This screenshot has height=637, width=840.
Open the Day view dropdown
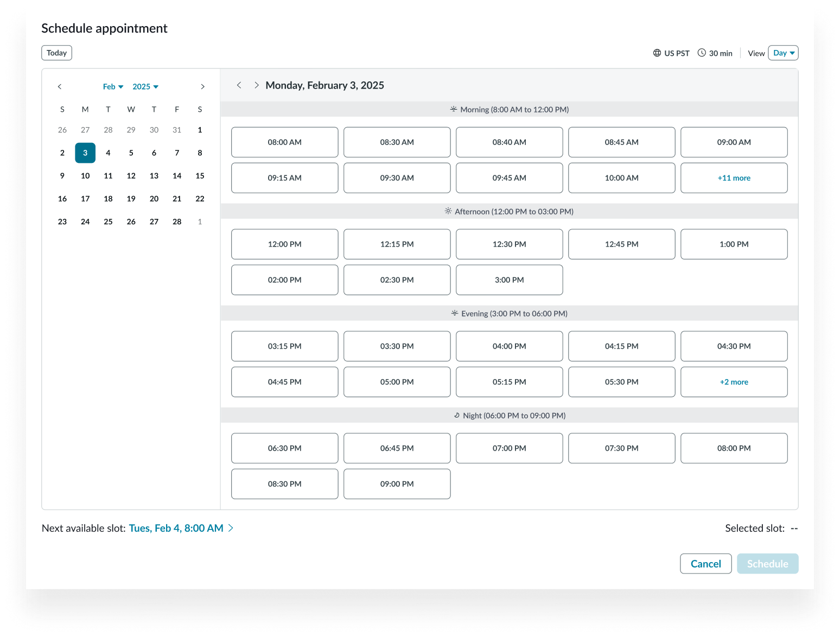click(783, 53)
